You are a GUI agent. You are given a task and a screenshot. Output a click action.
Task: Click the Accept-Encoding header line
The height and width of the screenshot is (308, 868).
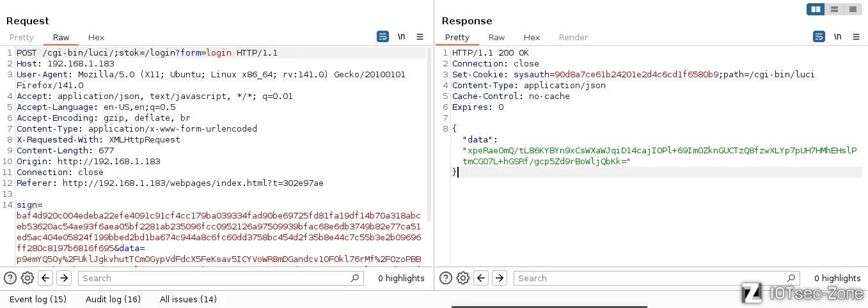click(x=104, y=118)
